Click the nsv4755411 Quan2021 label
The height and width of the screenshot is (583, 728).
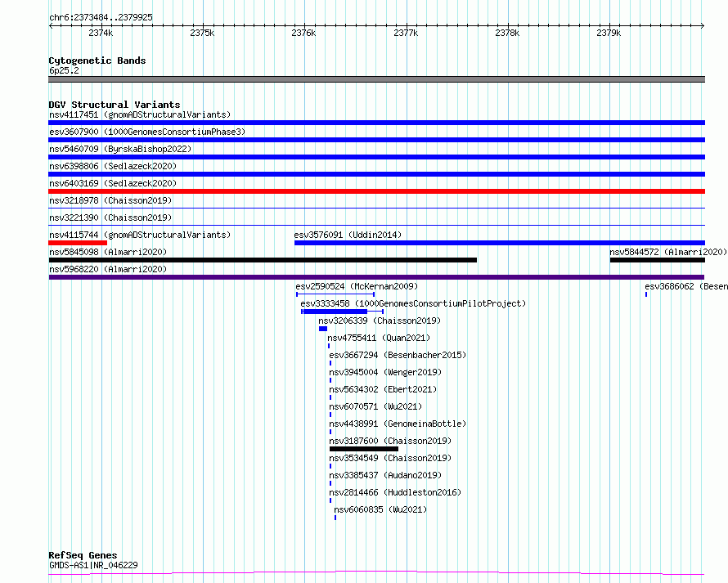point(379,338)
